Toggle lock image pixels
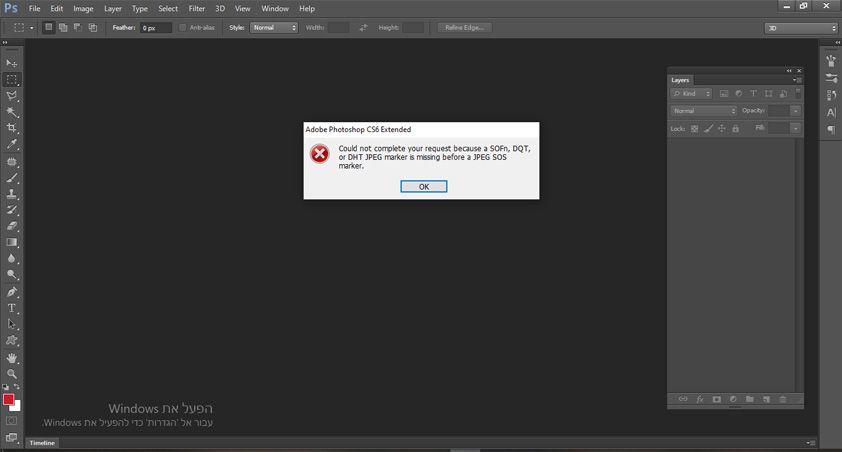The height and width of the screenshot is (452, 842). pos(708,129)
